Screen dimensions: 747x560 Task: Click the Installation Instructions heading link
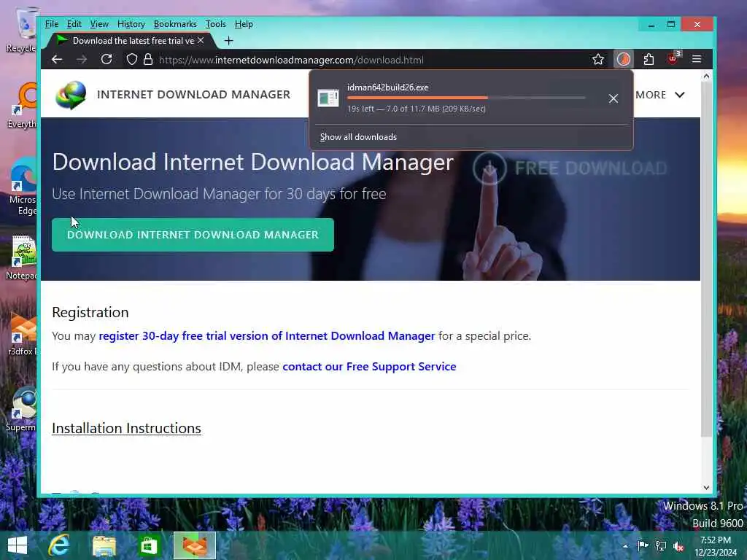[x=126, y=428]
